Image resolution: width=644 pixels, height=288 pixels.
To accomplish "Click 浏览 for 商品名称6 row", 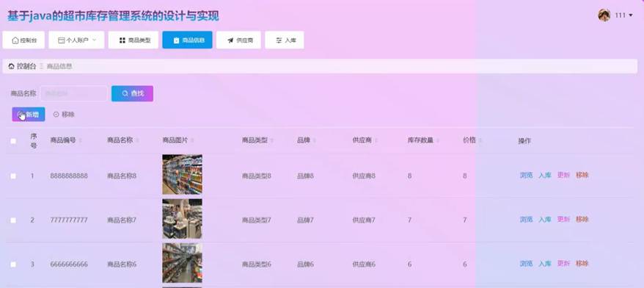I will pyautogui.click(x=526, y=263).
